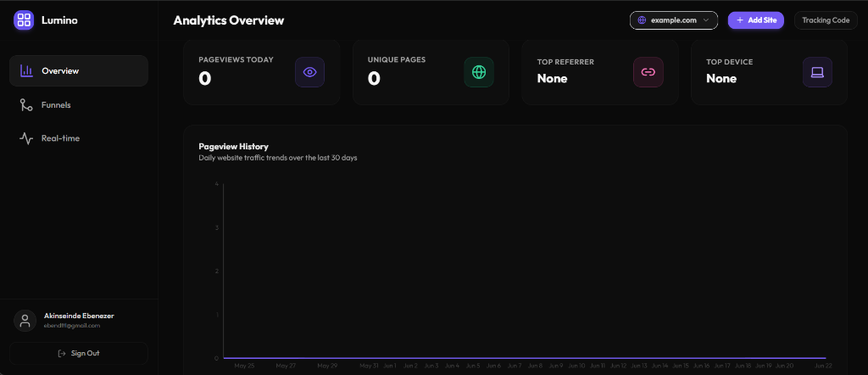The height and width of the screenshot is (375, 868).
Task: Click the Lumino brand name
Action: tap(60, 20)
